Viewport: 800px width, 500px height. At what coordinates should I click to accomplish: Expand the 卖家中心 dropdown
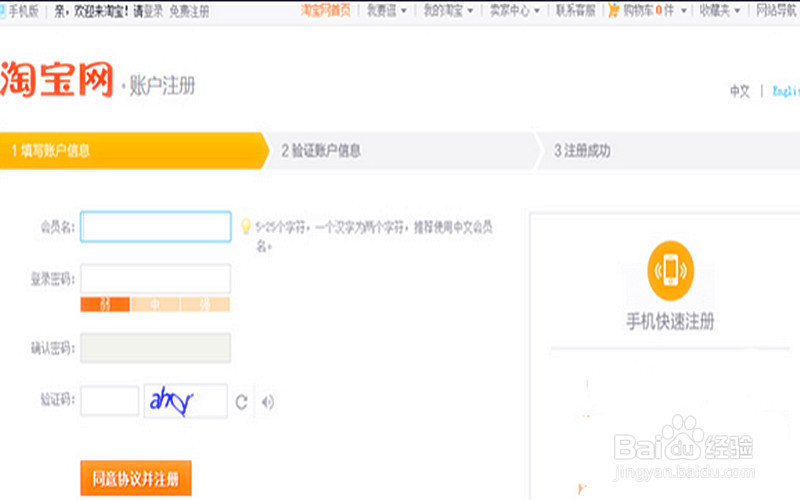(x=514, y=10)
